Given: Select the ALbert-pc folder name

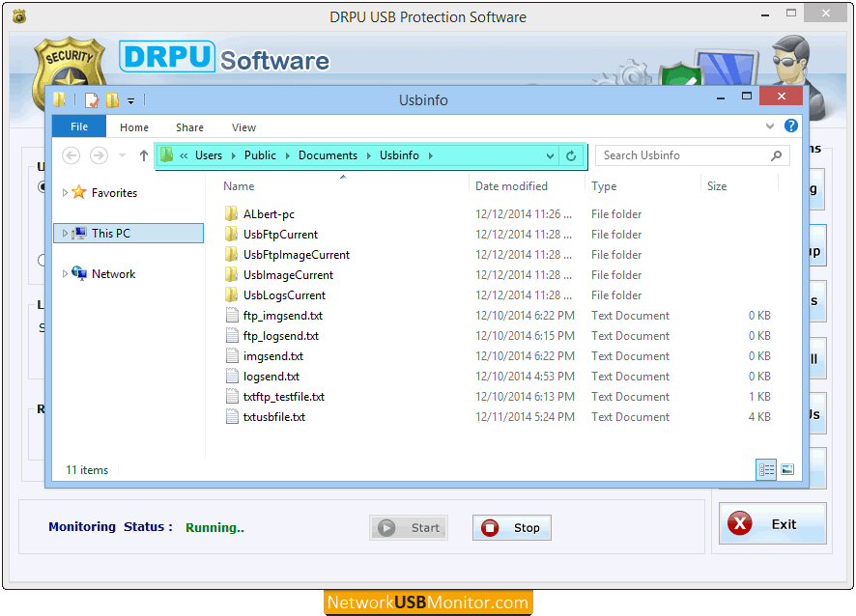Looking at the screenshot, I should (270, 214).
